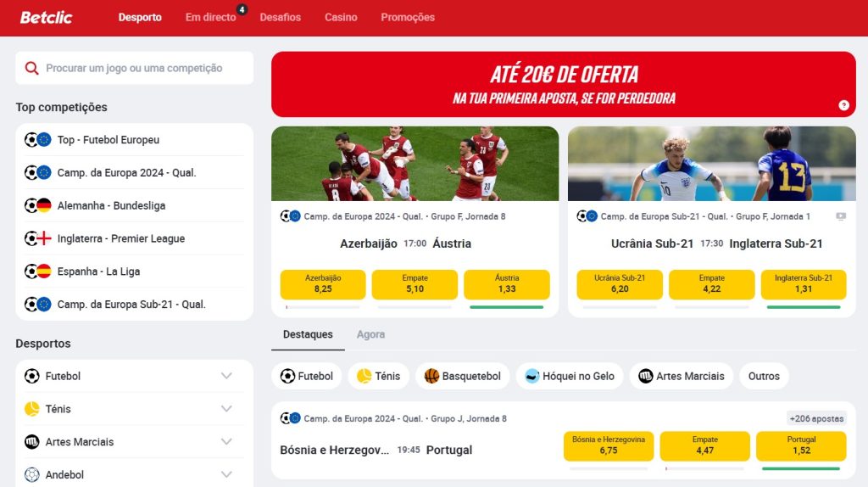868x487 pixels.
Task: Open the Casino menu item
Action: [341, 17]
